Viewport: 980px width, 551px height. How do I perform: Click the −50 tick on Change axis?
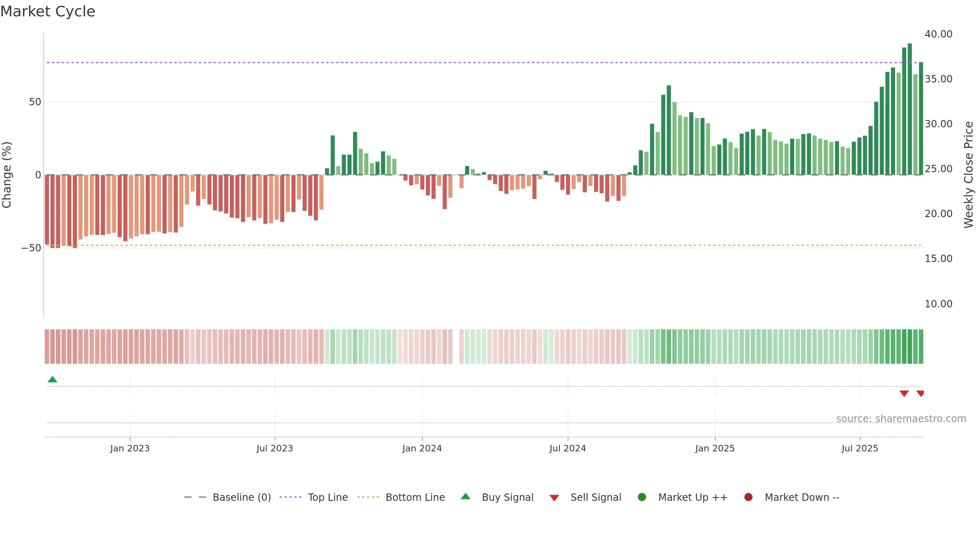(31, 248)
